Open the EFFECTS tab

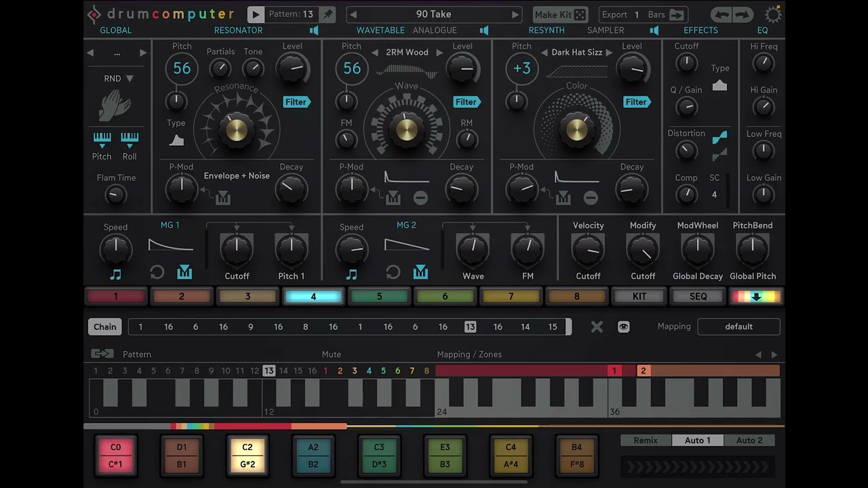[x=701, y=30]
